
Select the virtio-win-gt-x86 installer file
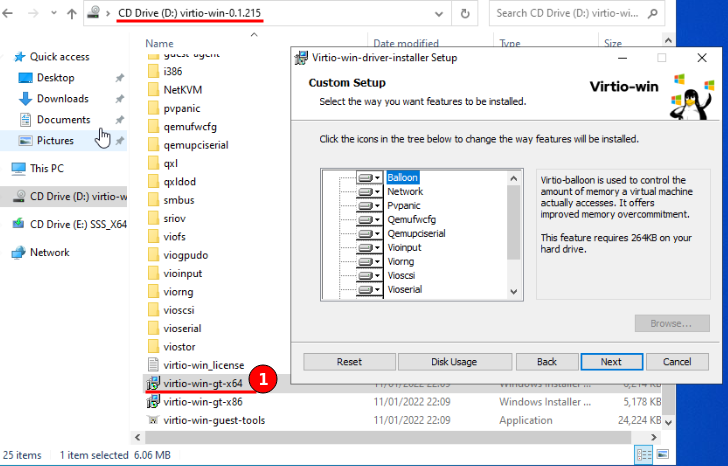pyautogui.click(x=202, y=402)
